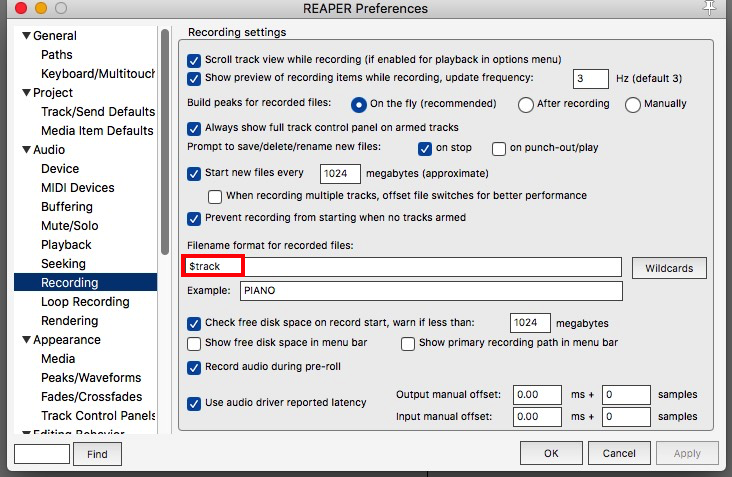Viewport: 732px width, 477px height.
Task: Open the Wildcards button menu
Action: pos(669,268)
